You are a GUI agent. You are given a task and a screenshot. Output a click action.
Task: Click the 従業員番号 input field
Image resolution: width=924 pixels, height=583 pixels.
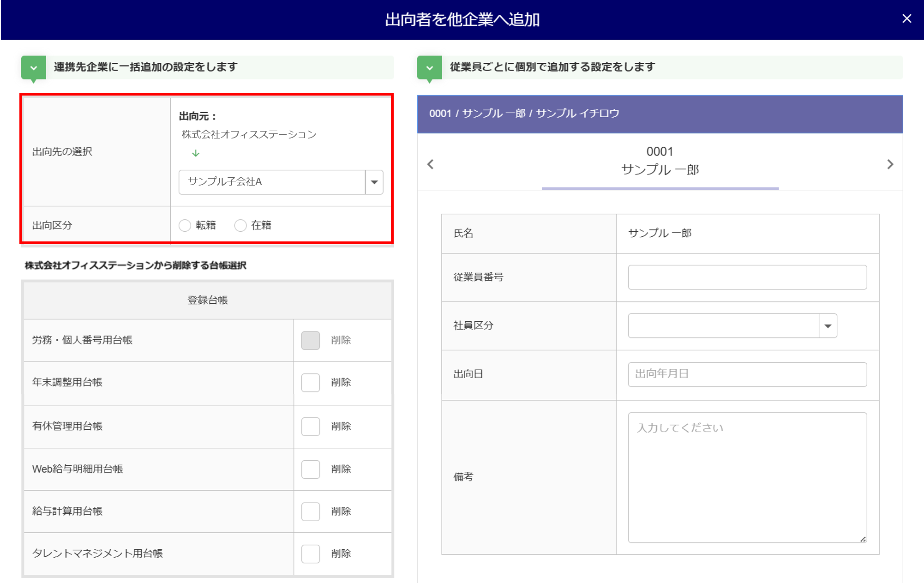pos(747,277)
